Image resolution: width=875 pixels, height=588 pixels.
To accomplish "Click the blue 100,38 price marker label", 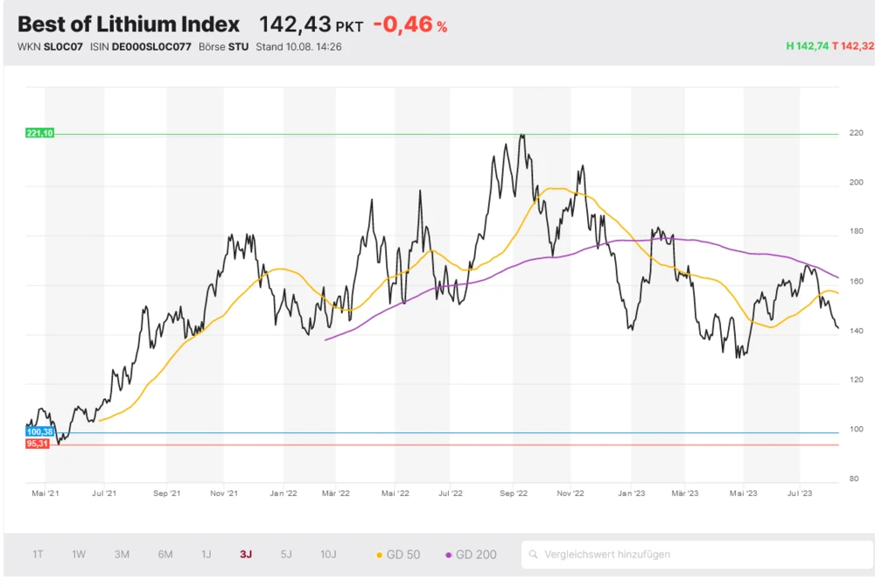I will click(40, 432).
